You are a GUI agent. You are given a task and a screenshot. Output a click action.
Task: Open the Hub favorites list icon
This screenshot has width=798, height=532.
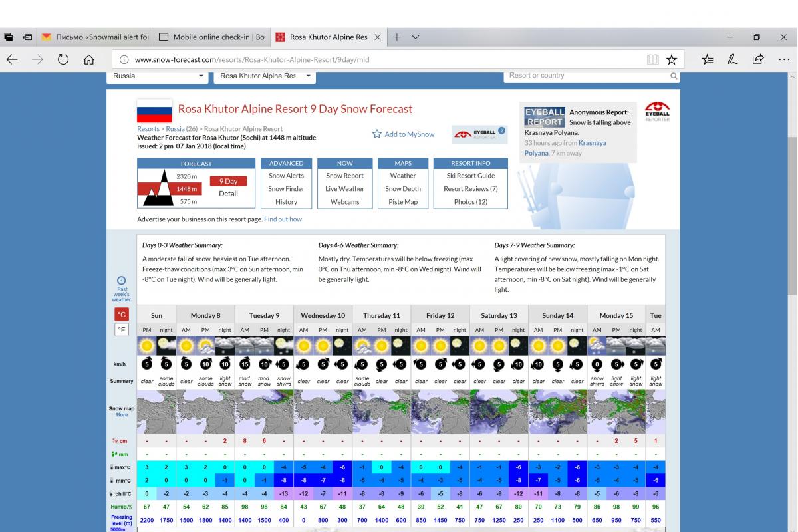point(708,59)
